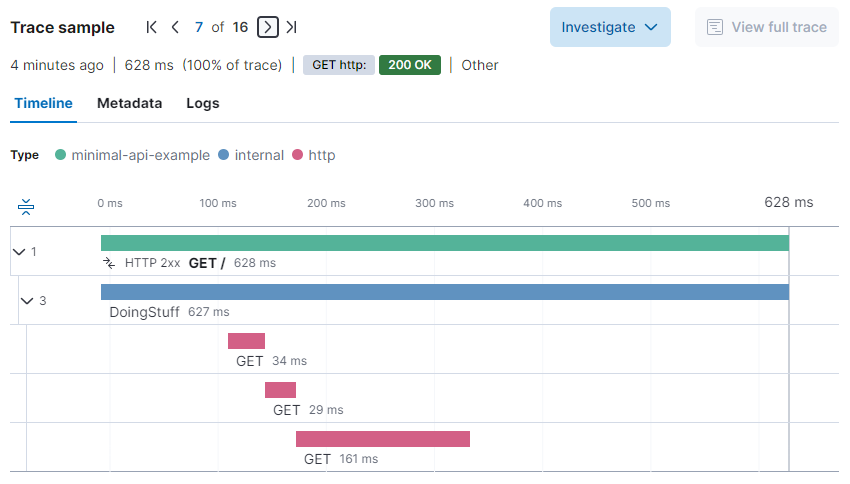Click the 200 OK status badge

(x=410, y=65)
